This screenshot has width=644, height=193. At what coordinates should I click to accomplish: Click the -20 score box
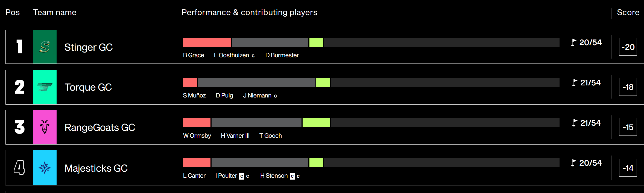coord(628,47)
